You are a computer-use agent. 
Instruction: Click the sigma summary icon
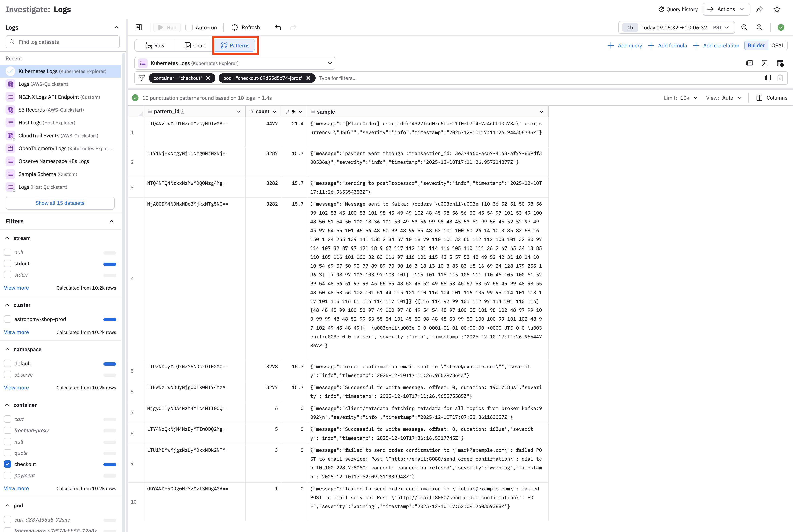pos(764,63)
